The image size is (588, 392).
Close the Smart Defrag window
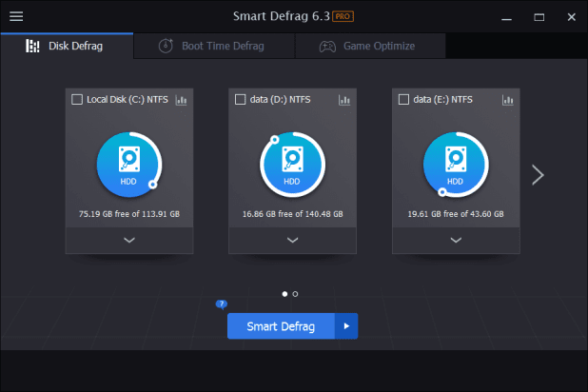[x=572, y=17]
